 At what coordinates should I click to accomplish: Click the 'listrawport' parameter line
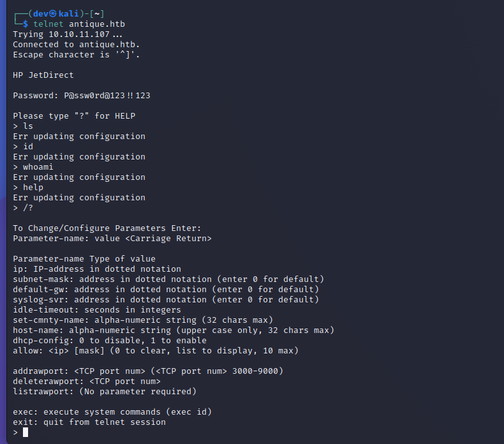(x=105, y=392)
